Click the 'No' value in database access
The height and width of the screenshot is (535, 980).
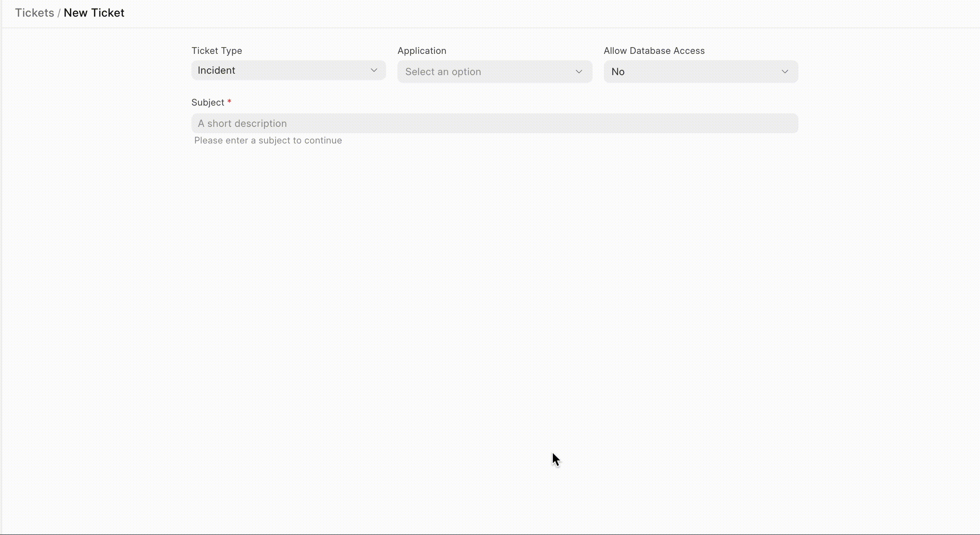[617, 72]
